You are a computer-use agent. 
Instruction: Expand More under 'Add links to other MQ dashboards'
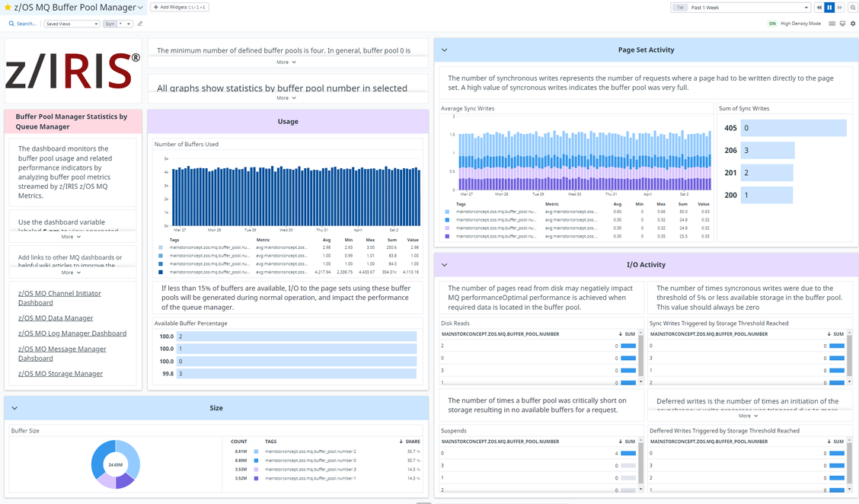click(71, 273)
